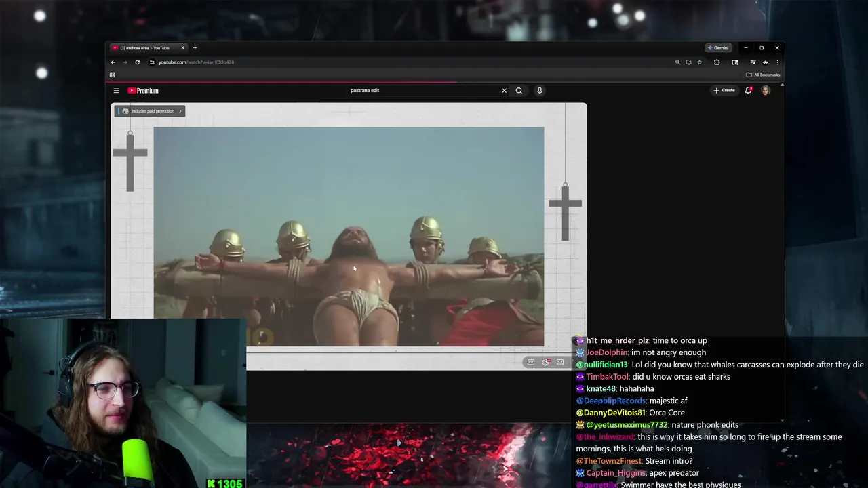Reload the YouTube page
The width and height of the screenshot is (868, 488).
point(137,62)
